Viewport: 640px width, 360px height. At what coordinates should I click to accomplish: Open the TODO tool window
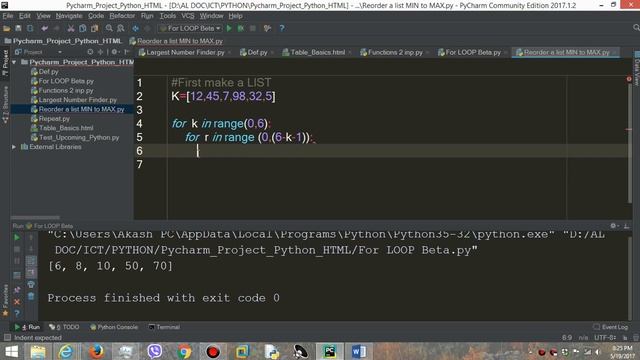[x=64, y=327]
